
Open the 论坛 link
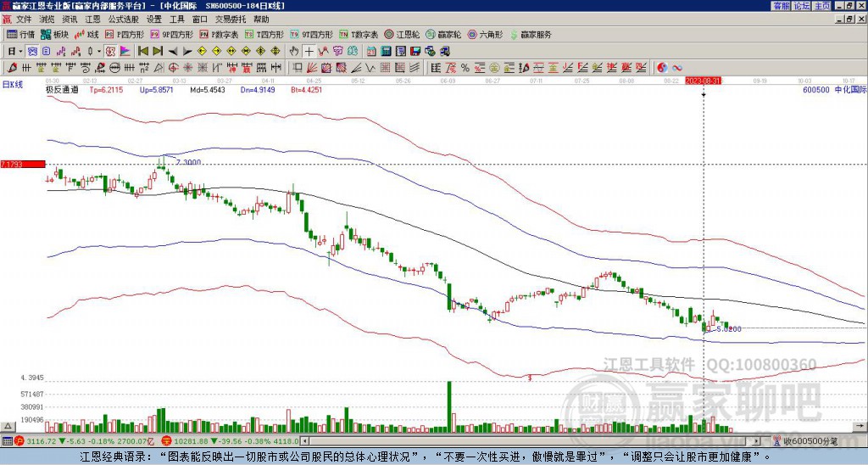802,6
